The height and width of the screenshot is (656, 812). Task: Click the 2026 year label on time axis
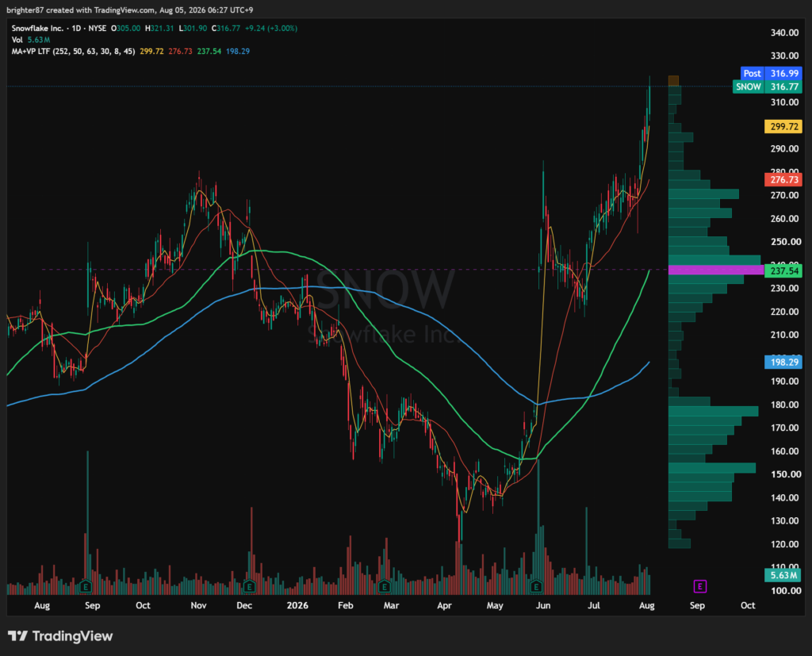298,605
